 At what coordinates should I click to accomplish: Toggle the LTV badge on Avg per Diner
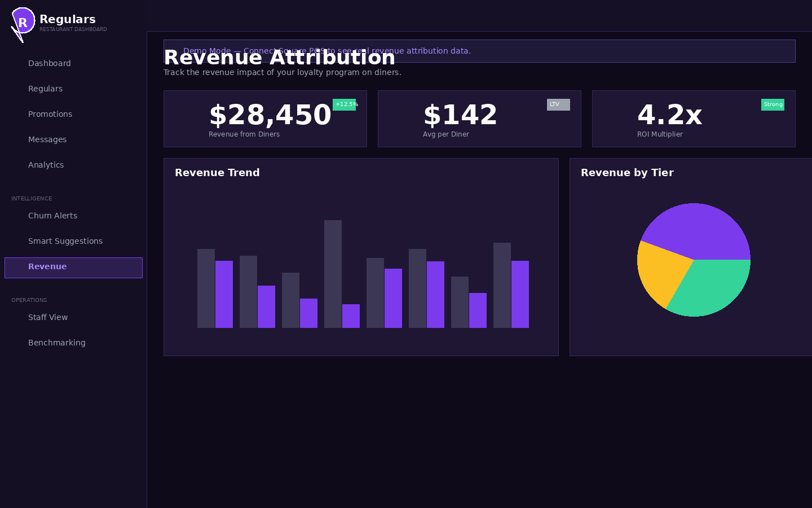click(558, 104)
